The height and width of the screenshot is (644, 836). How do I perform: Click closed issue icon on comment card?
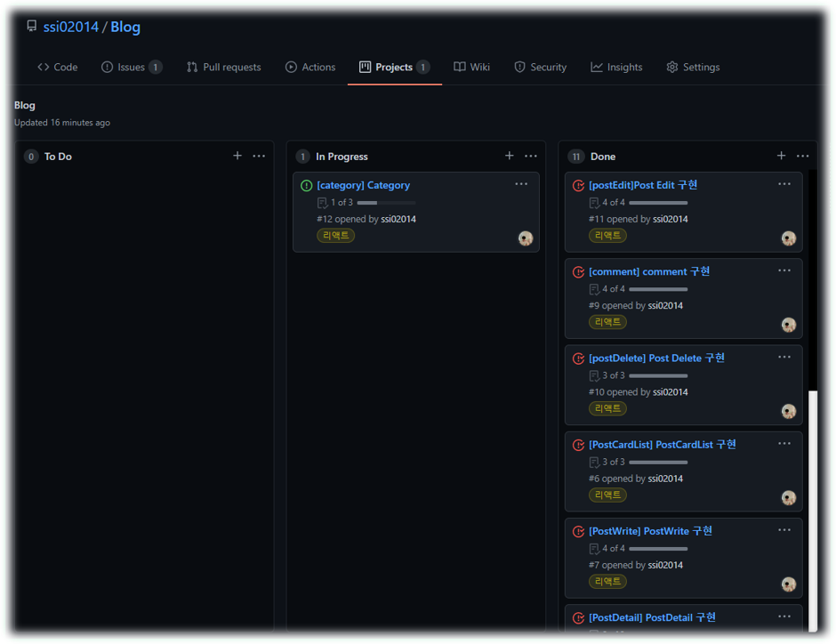pos(578,272)
